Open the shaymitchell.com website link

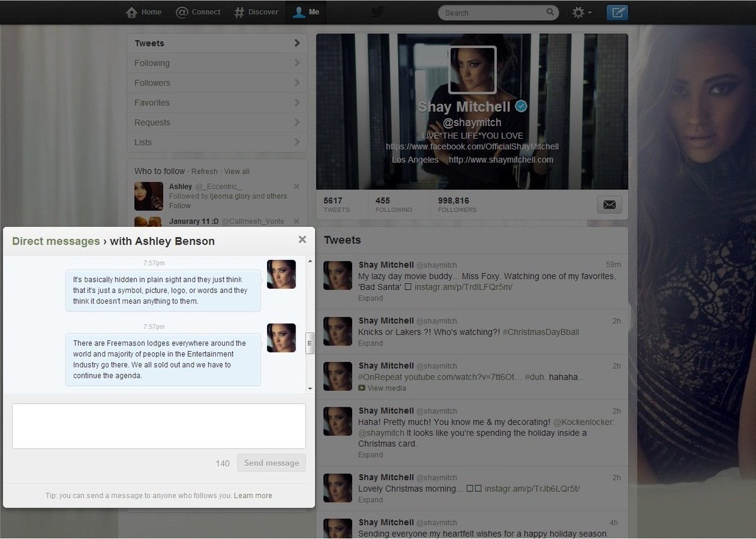point(501,159)
